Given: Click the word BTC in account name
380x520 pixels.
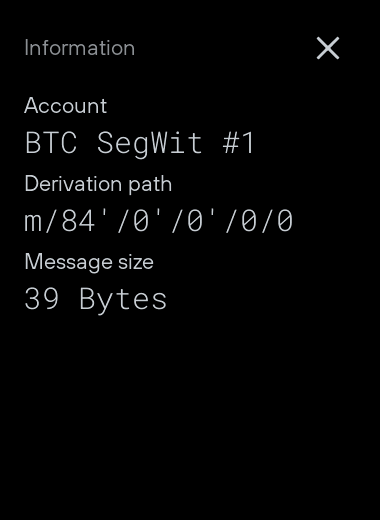Looking at the screenshot, I should 51,143.
